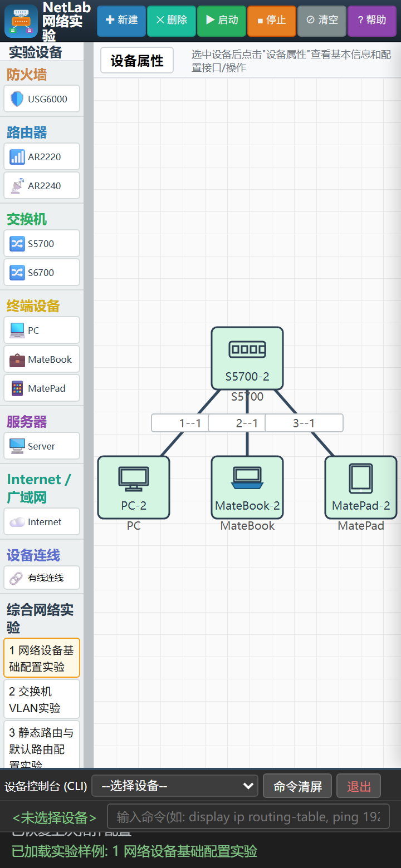Click the 退出 exit button
The image size is (401, 868).
coord(359,786)
